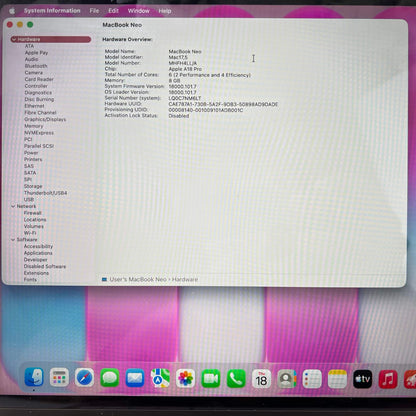Click the computer icon in the path bar
The width and height of the screenshot is (416, 416).
pos(104,279)
